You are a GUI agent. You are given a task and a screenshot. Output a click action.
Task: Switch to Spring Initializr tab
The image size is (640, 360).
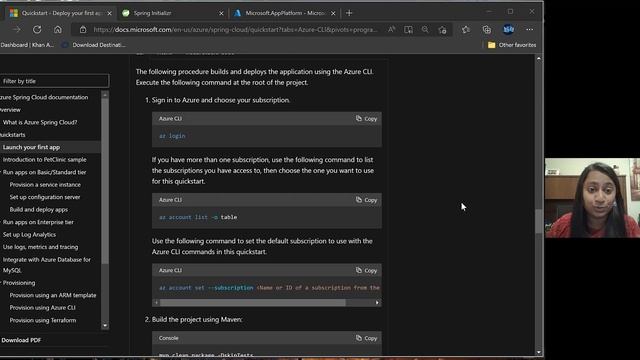tap(173, 13)
